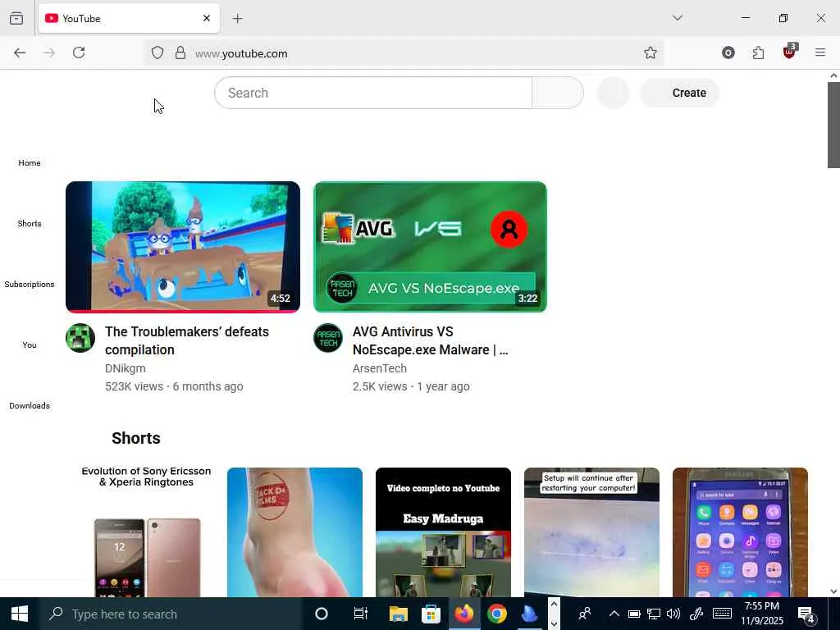Image resolution: width=840 pixels, height=630 pixels.
Task: Open the volume speaker tray icon
Action: 673,614
